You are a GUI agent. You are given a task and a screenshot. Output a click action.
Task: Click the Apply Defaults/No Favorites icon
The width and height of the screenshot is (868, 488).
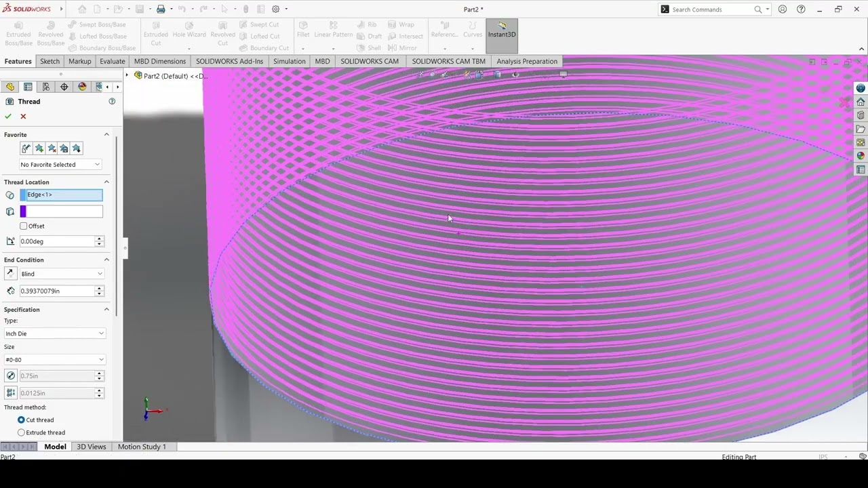26,148
